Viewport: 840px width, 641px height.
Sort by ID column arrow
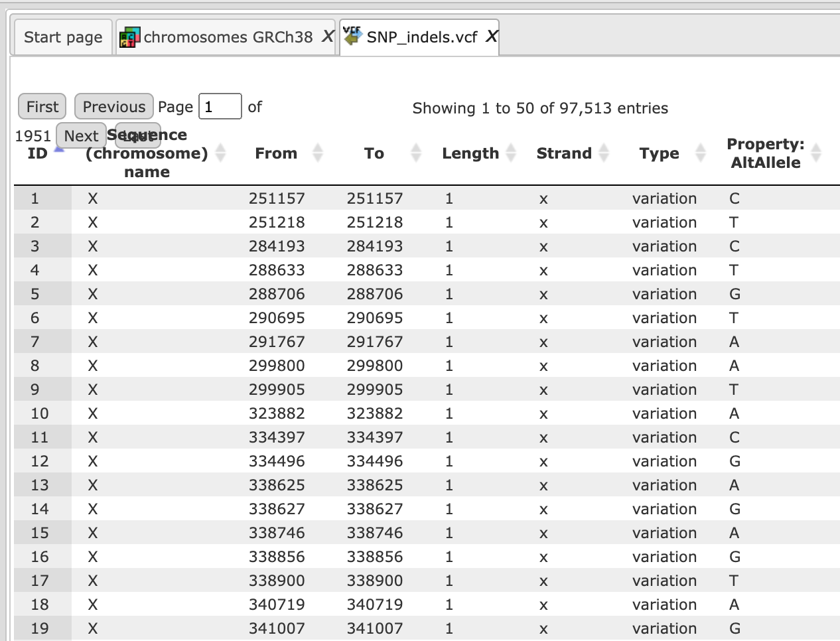[x=59, y=150]
